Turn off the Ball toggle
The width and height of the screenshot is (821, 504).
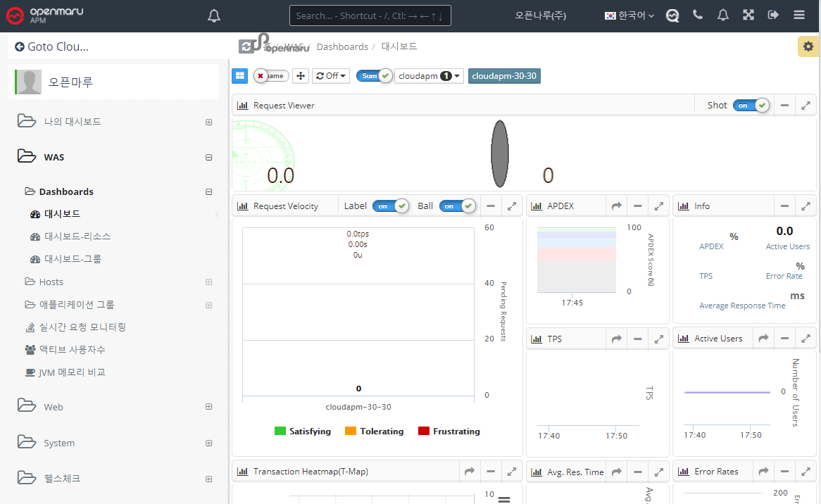457,206
